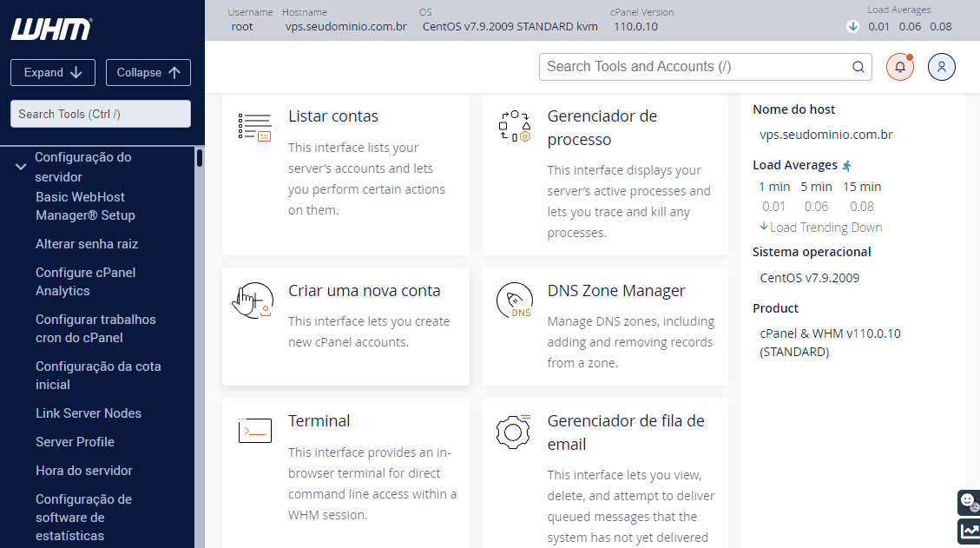
Task: Click the sidebar scrollbar thumb
Action: tap(200, 158)
